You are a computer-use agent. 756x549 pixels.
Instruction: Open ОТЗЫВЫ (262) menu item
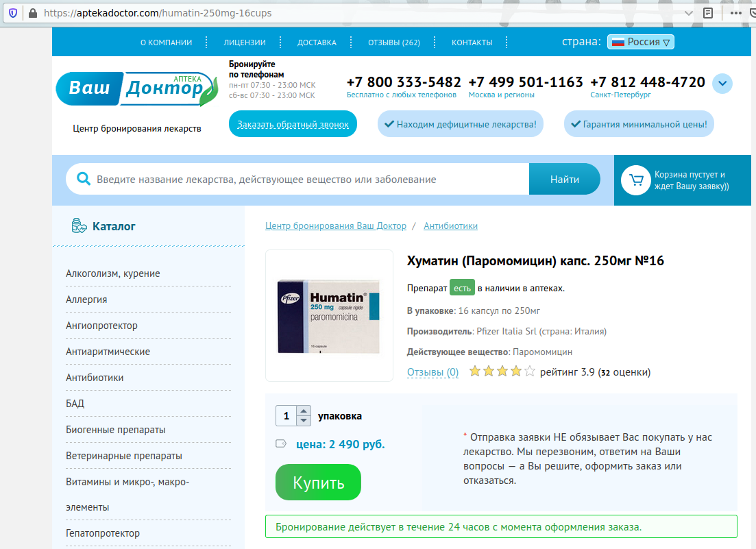pos(394,42)
